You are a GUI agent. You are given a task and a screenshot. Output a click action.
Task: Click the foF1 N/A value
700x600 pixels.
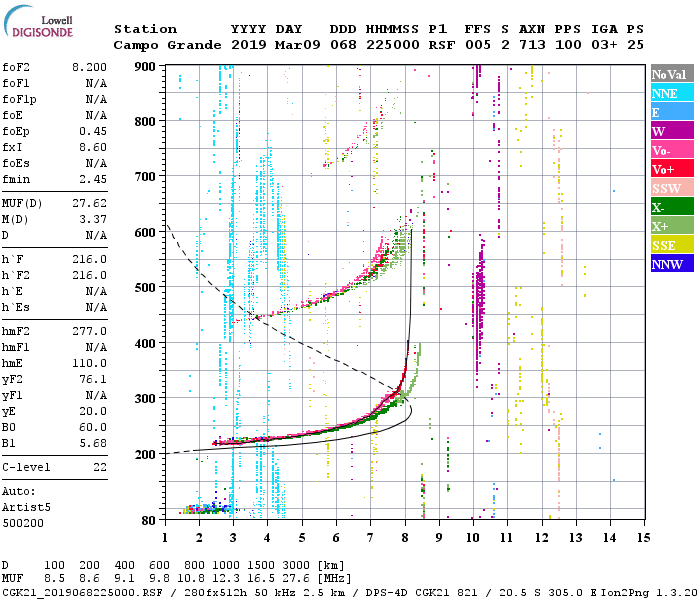(96, 83)
